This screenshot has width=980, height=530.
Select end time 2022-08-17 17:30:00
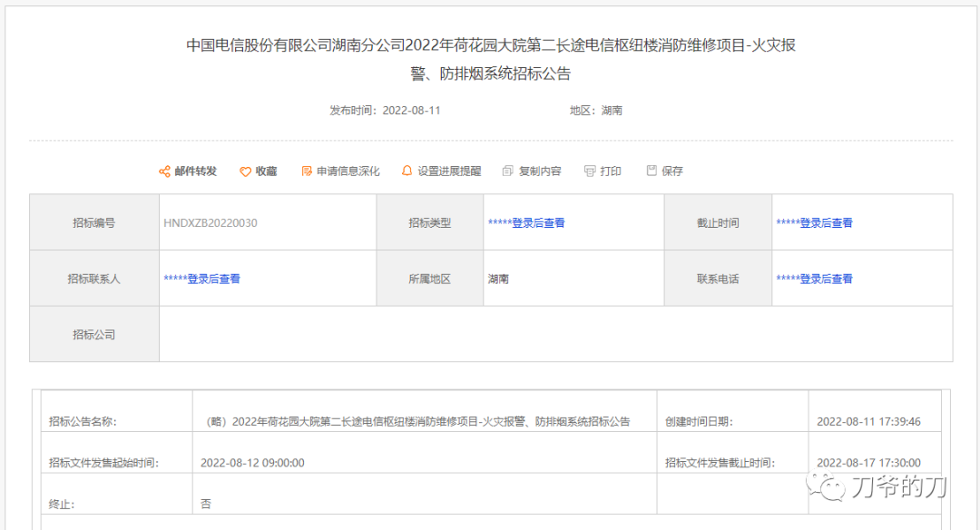(868, 463)
